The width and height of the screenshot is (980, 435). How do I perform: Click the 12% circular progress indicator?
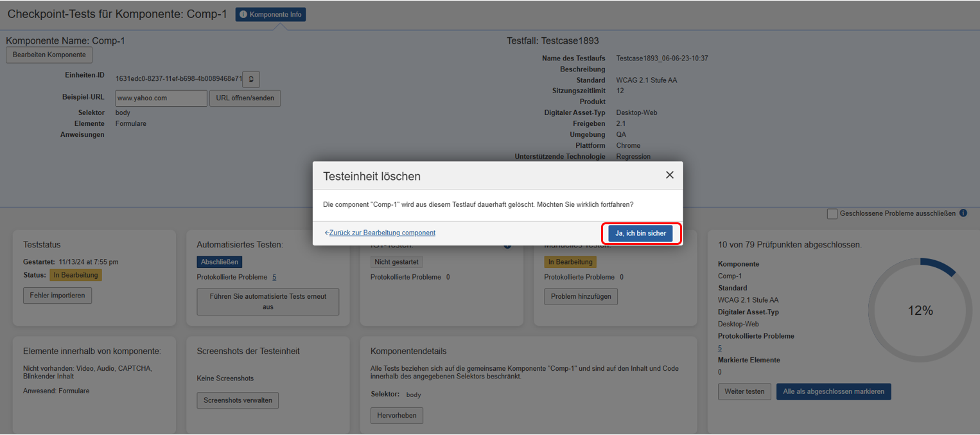[920, 310]
